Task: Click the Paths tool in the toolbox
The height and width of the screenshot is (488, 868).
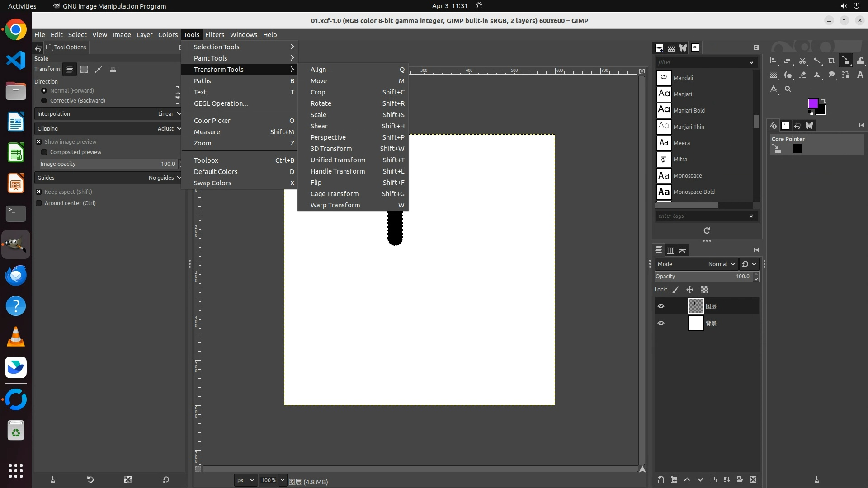Action: point(845,75)
